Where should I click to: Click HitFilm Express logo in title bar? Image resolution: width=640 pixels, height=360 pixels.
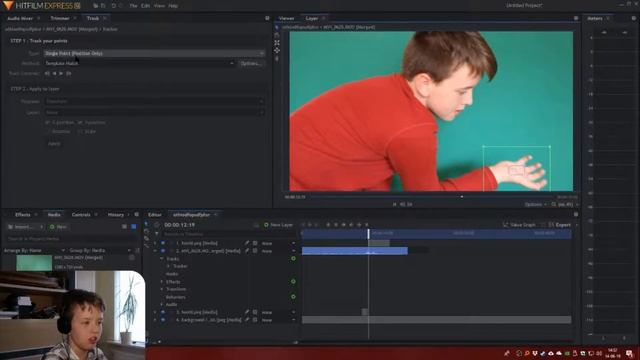click(43, 6)
